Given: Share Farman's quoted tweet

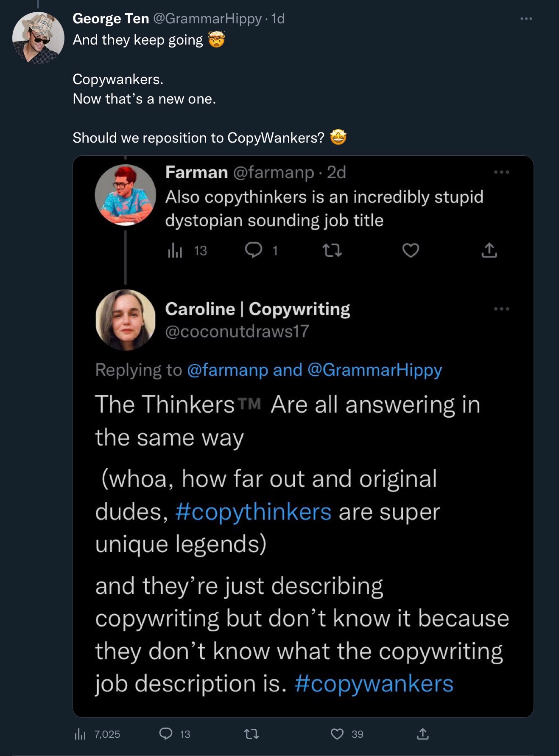Looking at the screenshot, I should click(489, 250).
